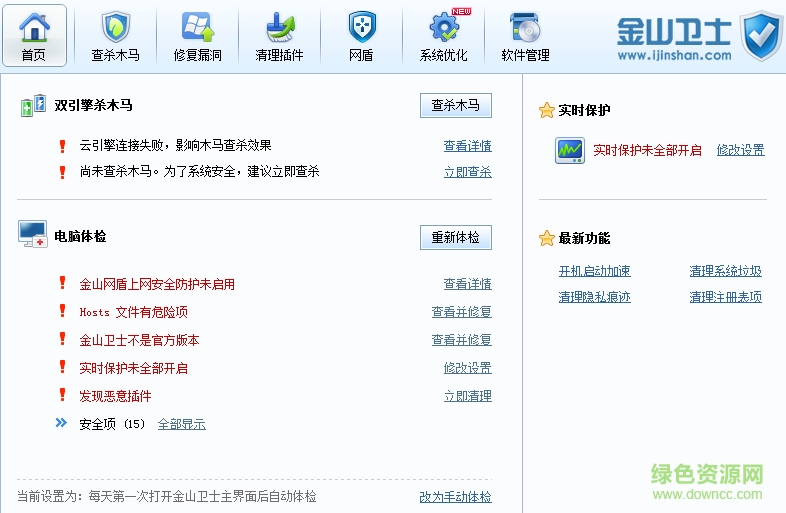This screenshot has height=513, width=786.
Task: Click the double-arrow beside 安全项
Action: tap(62, 423)
